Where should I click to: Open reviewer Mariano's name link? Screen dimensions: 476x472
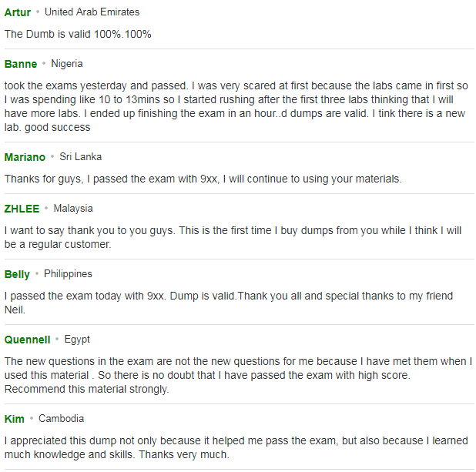[x=25, y=157]
